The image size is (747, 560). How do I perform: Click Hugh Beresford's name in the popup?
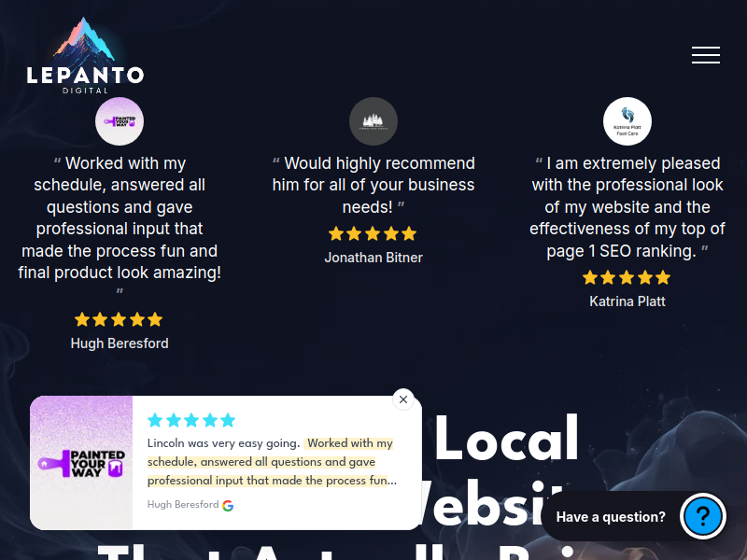(183, 504)
